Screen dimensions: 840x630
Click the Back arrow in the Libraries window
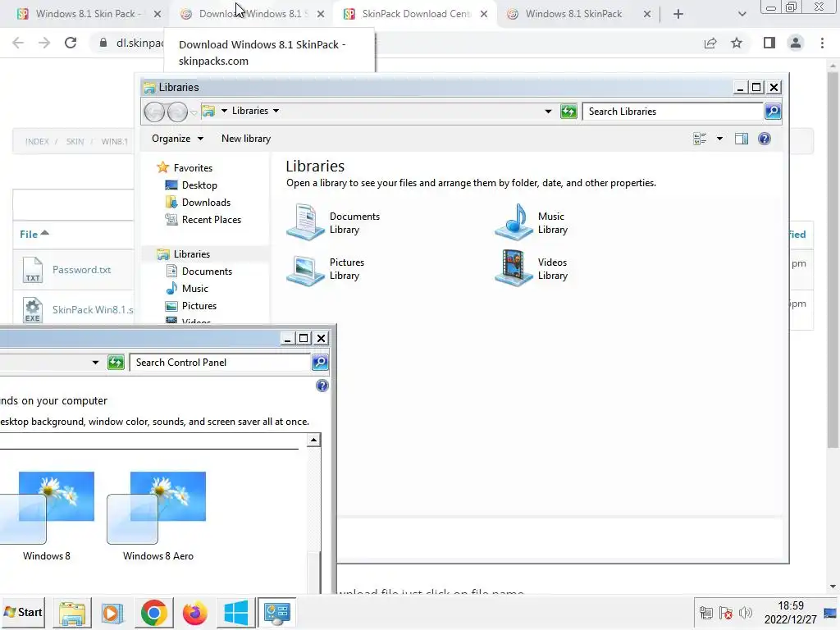point(154,112)
